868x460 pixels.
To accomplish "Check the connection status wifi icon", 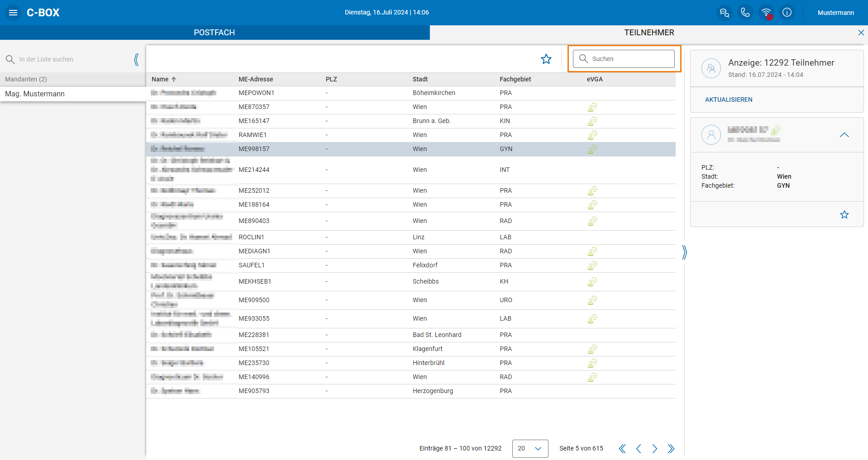I will click(x=766, y=13).
